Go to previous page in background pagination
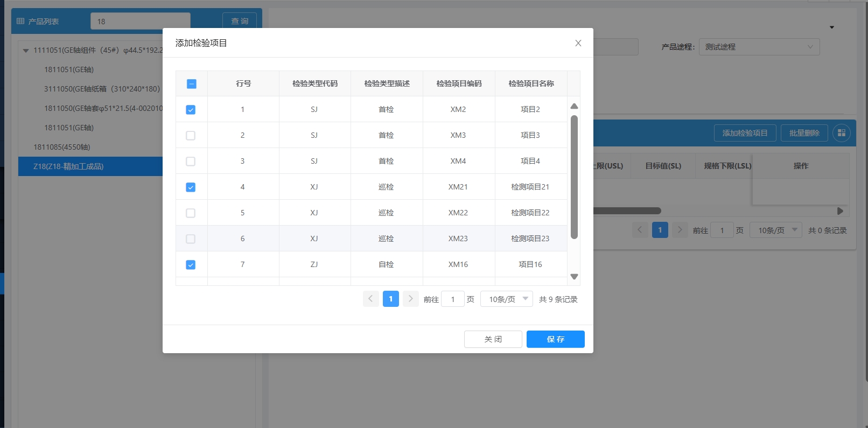The height and width of the screenshot is (428, 868). (x=640, y=230)
